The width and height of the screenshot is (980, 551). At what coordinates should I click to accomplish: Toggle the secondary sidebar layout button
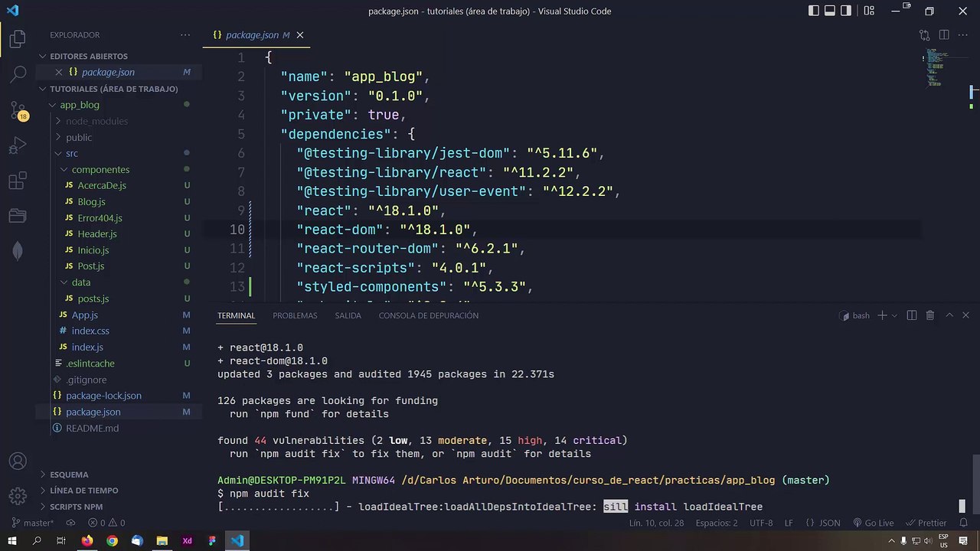click(846, 11)
